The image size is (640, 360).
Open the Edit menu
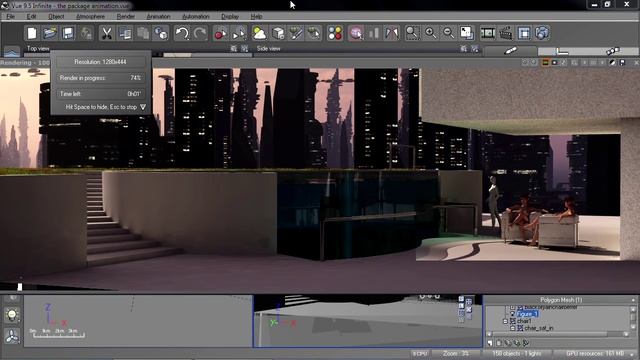click(31, 16)
